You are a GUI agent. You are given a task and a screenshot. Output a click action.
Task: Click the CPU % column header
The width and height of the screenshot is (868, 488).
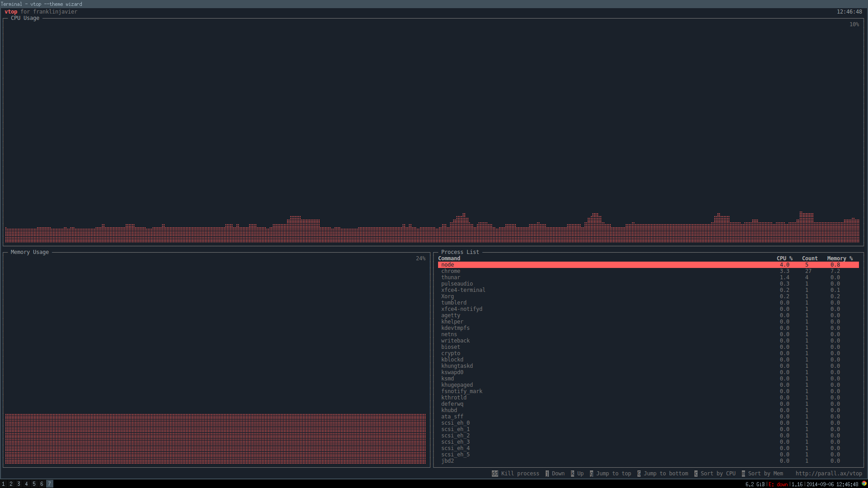pyautogui.click(x=784, y=258)
